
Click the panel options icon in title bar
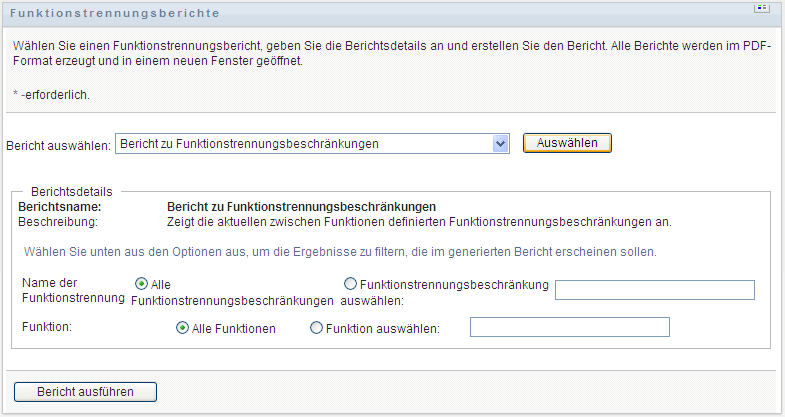click(x=762, y=8)
